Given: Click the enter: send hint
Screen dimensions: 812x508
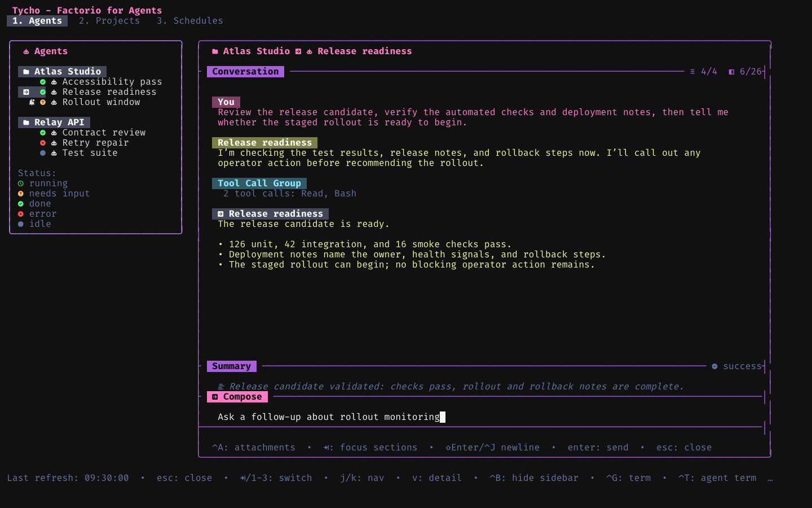Looking at the screenshot, I should [x=598, y=448].
